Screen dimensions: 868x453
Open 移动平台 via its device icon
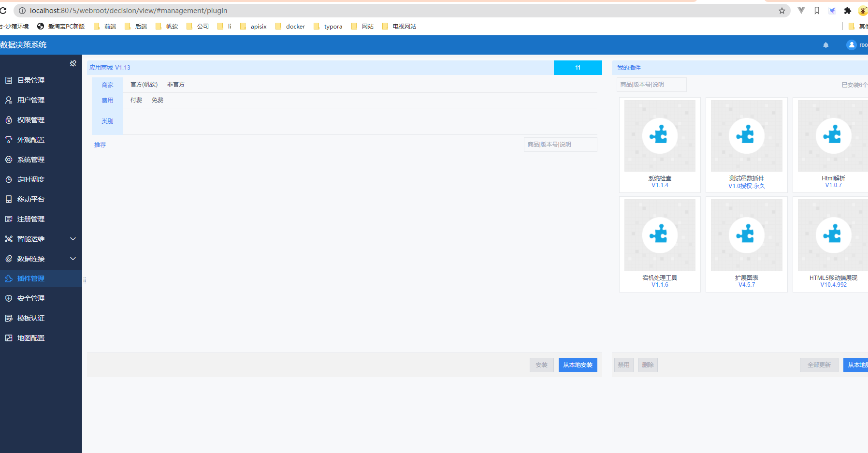click(9, 199)
